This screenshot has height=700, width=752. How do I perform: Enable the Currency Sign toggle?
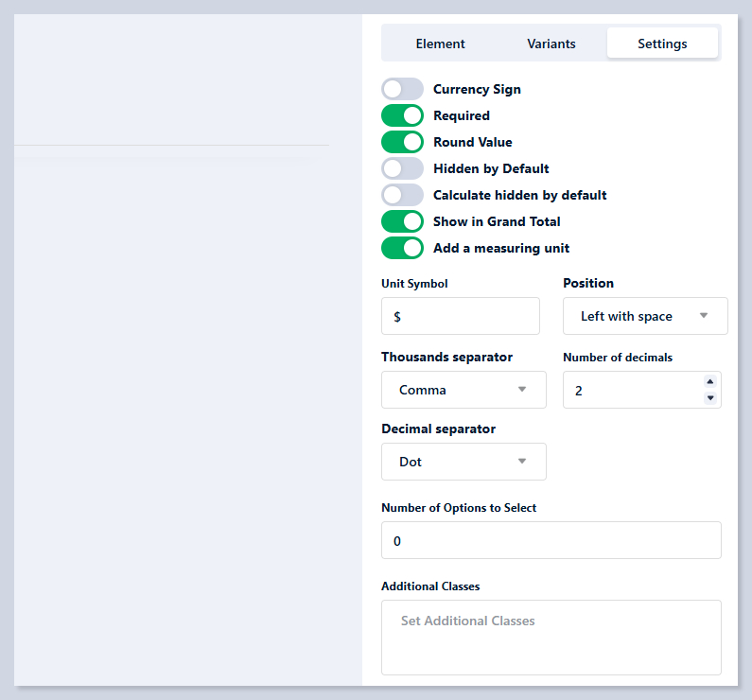pyautogui.click(x=402, y=89)
